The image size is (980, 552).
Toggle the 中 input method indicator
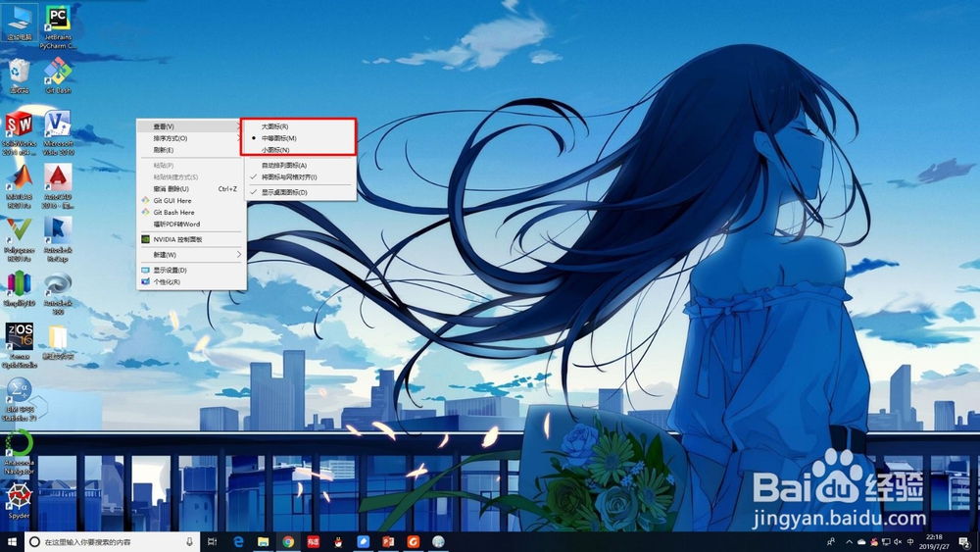(x=910, y=542)
